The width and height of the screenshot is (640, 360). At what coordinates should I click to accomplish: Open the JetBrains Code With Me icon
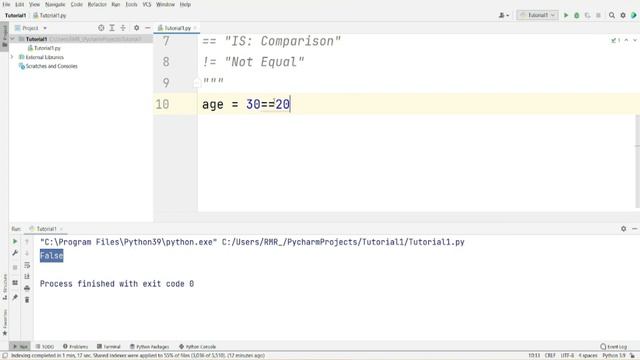pos(634,15)
